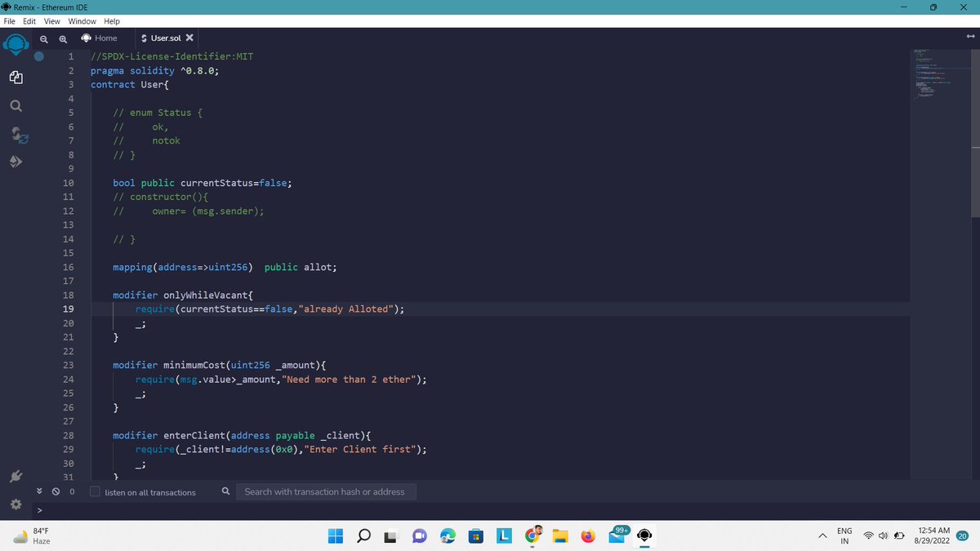Screen dimensions: 980x551
Task: Collapse the terminal with double-chevron toggle
Action: [41, 491]
